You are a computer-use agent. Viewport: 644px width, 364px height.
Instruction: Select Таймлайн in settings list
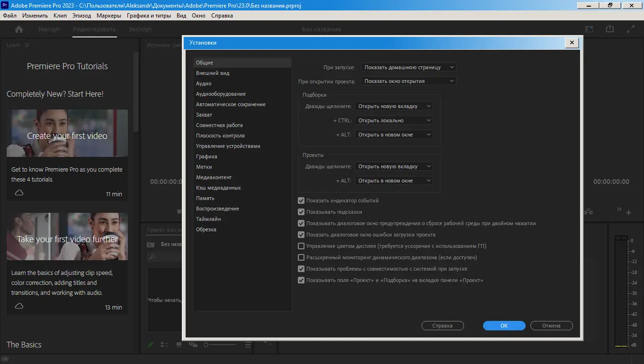(242, 219)
